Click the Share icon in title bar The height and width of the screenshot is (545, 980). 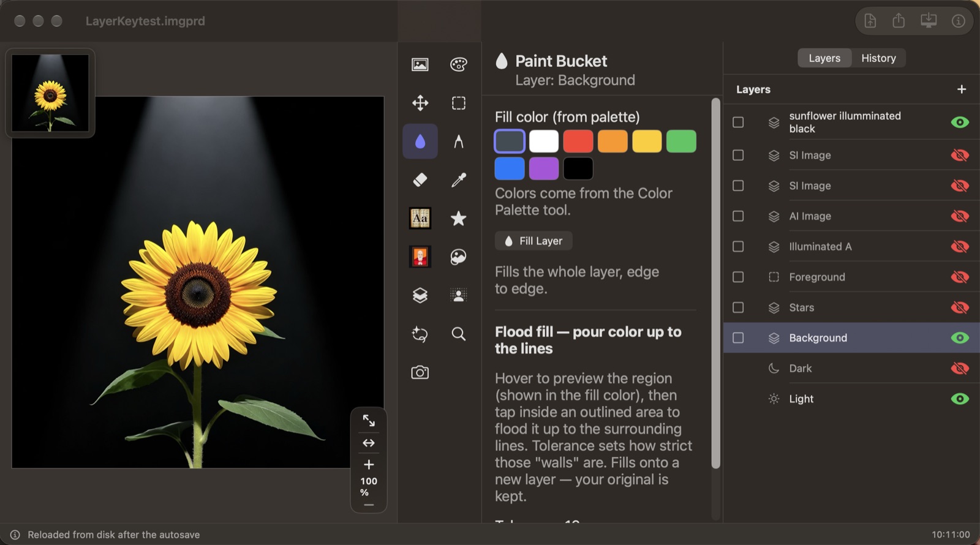click(x=899, y=21)
